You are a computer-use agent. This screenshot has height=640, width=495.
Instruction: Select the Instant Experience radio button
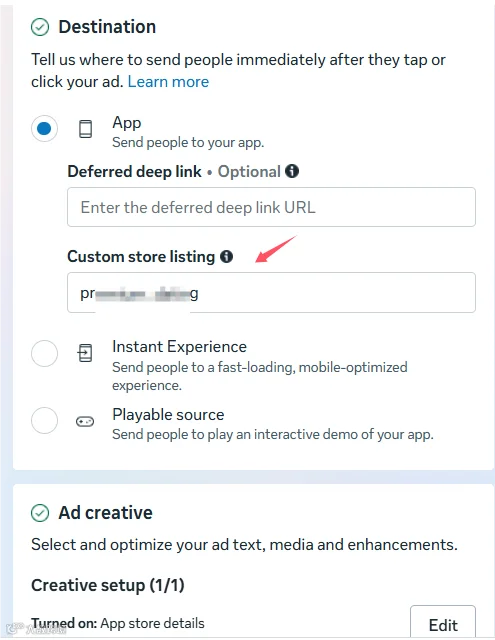coord(44,353)
